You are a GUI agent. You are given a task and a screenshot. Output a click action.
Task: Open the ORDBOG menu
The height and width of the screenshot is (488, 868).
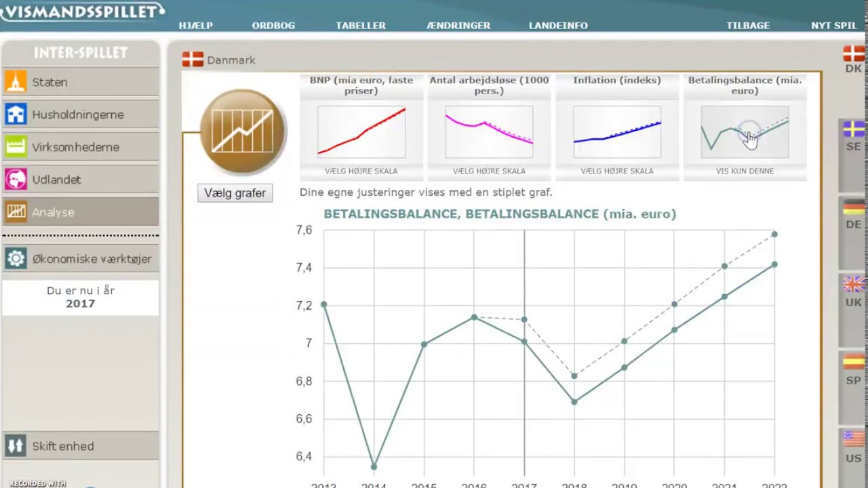pyautogui.click(x=273, y=26)
